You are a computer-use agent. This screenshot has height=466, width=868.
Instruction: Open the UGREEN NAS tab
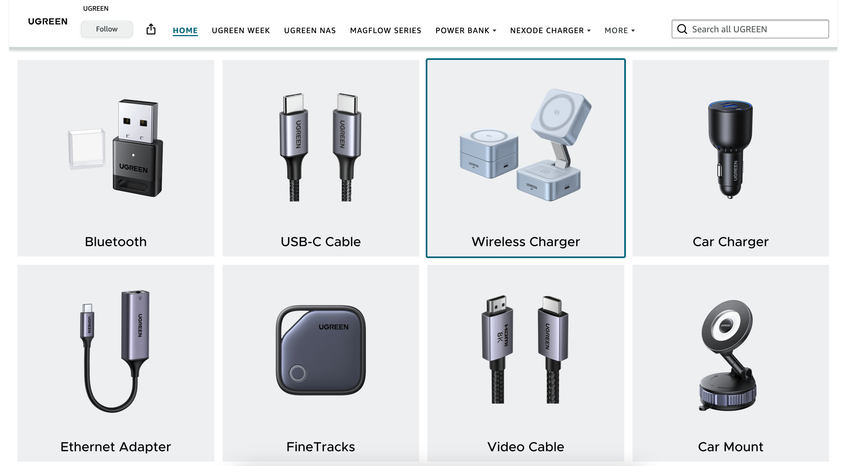[310, 30]
